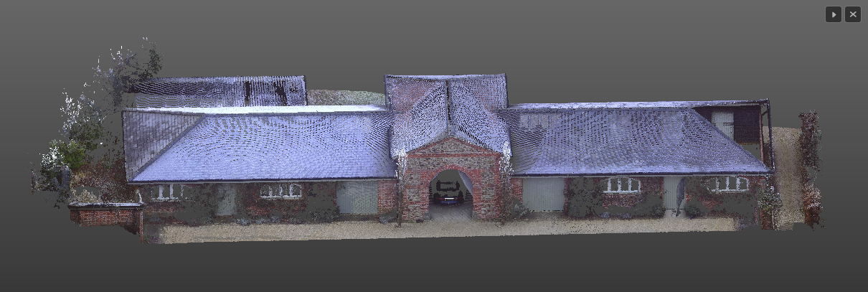Pick the garage door left of the archway
The height and width of the screenshot is (292, 868).
pos(357,197)
